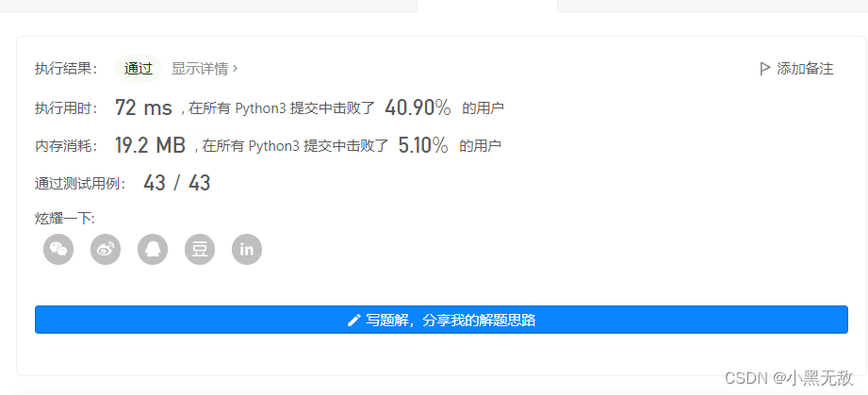
Task: Share result via WeChat icon
Action: pos(58,249)
